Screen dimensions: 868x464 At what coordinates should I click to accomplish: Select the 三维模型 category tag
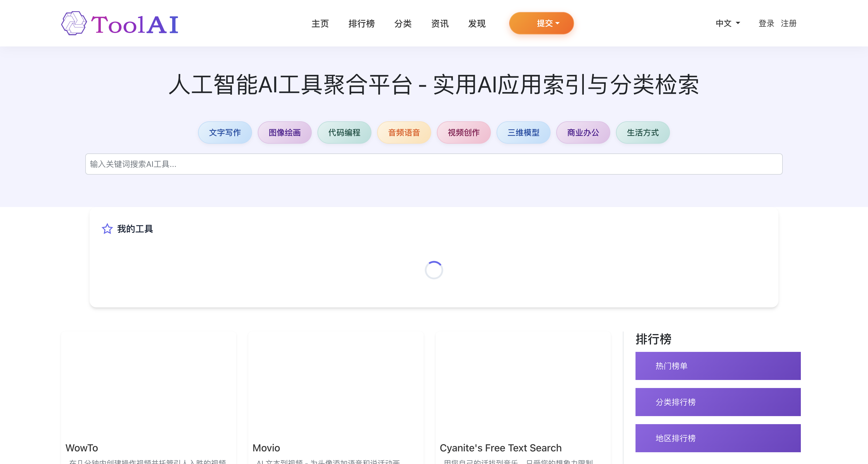[523, 132]
